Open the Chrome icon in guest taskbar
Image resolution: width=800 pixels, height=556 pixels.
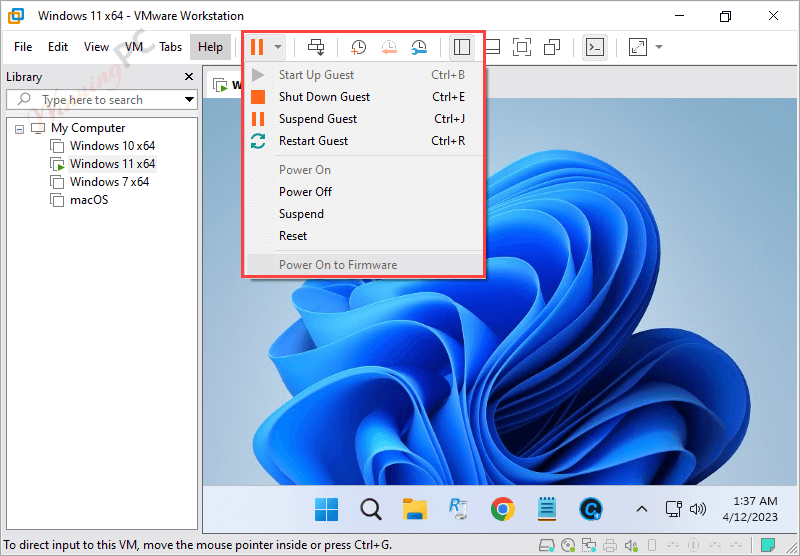pos(503,509)
